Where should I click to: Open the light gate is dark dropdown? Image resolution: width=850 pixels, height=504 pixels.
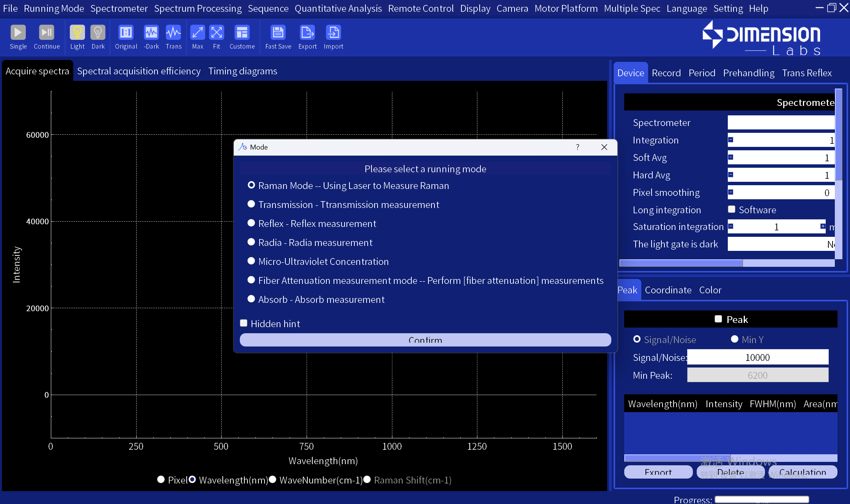pyautogui.click(x=780, y=244)
